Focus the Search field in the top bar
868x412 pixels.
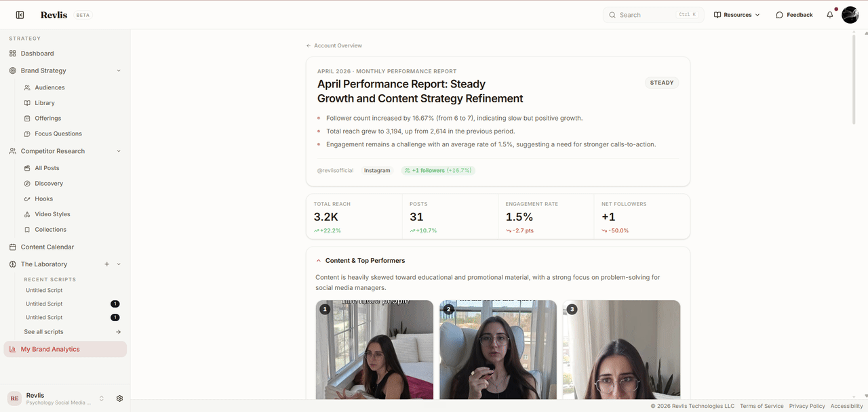click(x=653, y=15)
